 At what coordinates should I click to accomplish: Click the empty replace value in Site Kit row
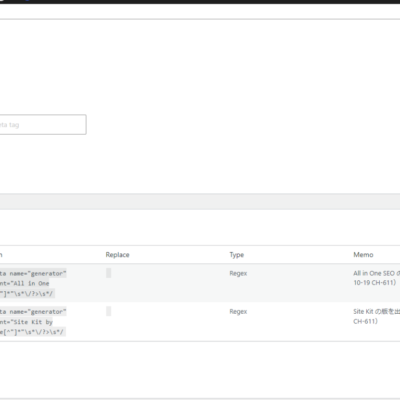pos(109,311)
